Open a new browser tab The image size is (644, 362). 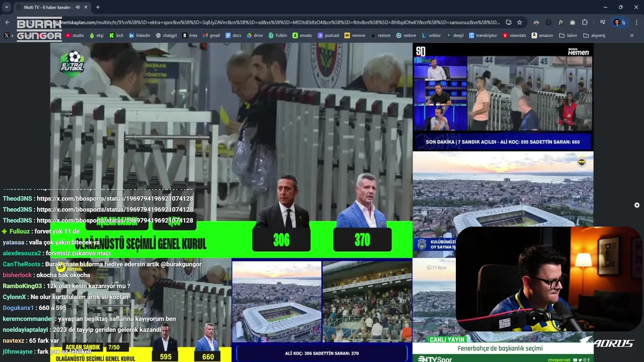[98, 8]
